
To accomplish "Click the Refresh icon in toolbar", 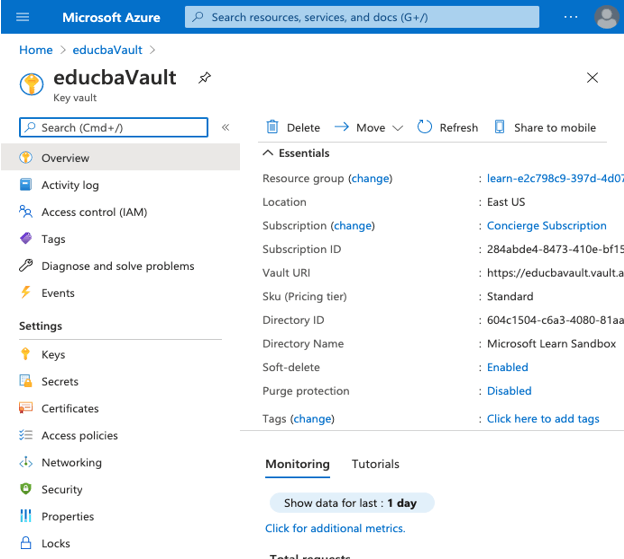I will (x=425, y=127).
